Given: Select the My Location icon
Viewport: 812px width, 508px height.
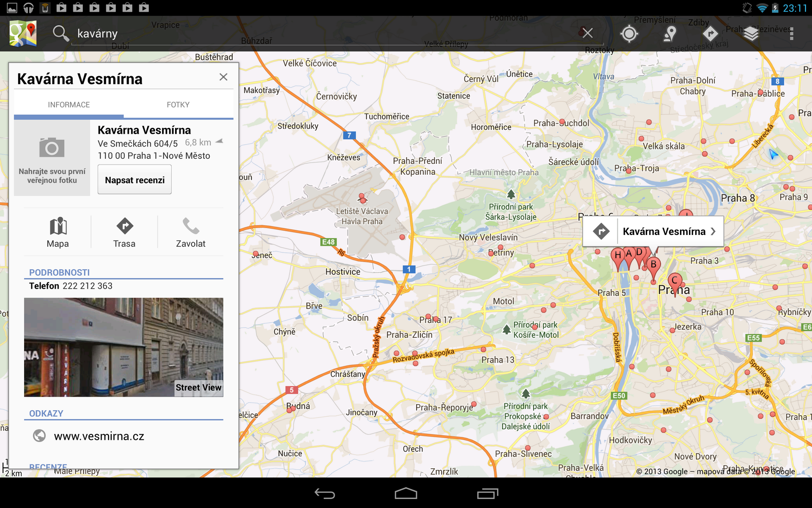Looking at the screenshot, I should [629, 33].
